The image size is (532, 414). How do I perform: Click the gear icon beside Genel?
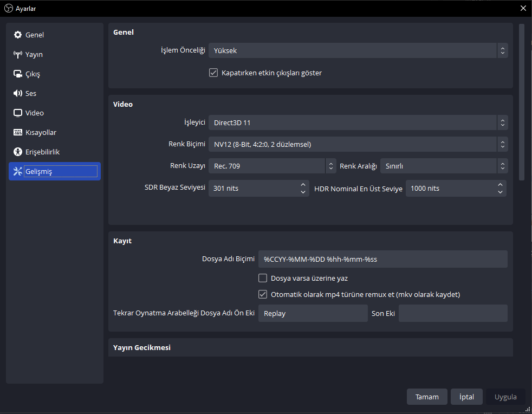coord(17,35)
